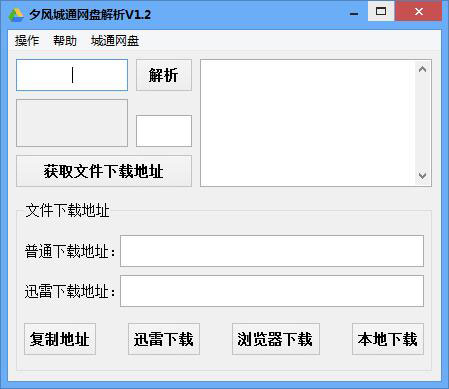Click the 解析 button

pyautogui.click(x=164, y=75)
